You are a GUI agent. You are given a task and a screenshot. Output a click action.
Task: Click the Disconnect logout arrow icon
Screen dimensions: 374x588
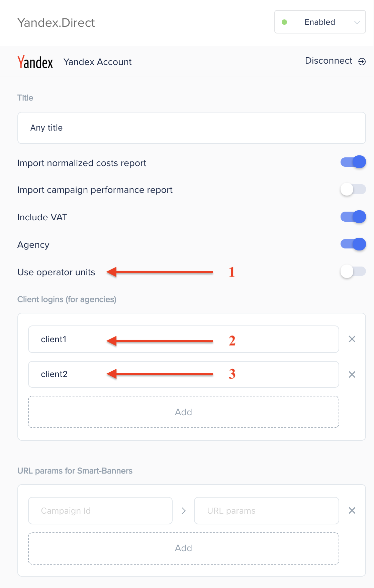(362, 62)
